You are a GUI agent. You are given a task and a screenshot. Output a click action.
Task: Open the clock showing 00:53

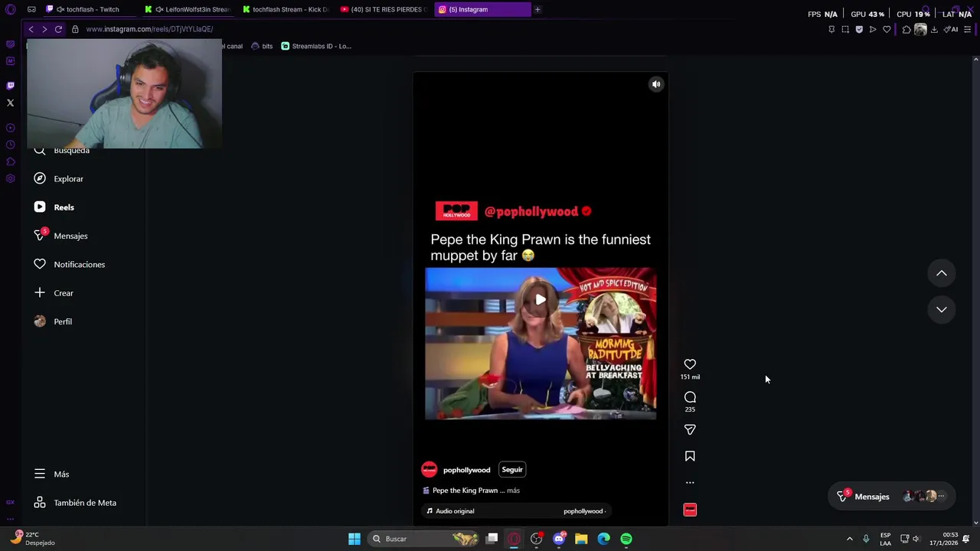click(943, 539)
